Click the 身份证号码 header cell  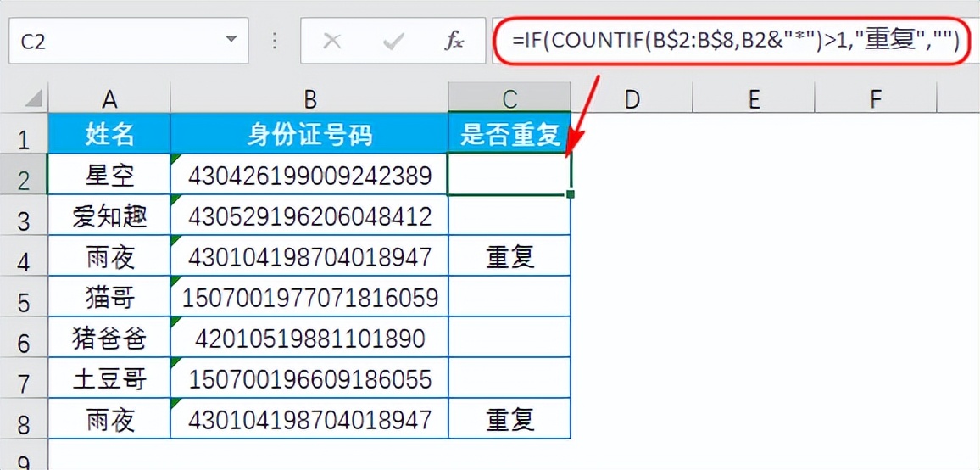(x=309, y=133)
